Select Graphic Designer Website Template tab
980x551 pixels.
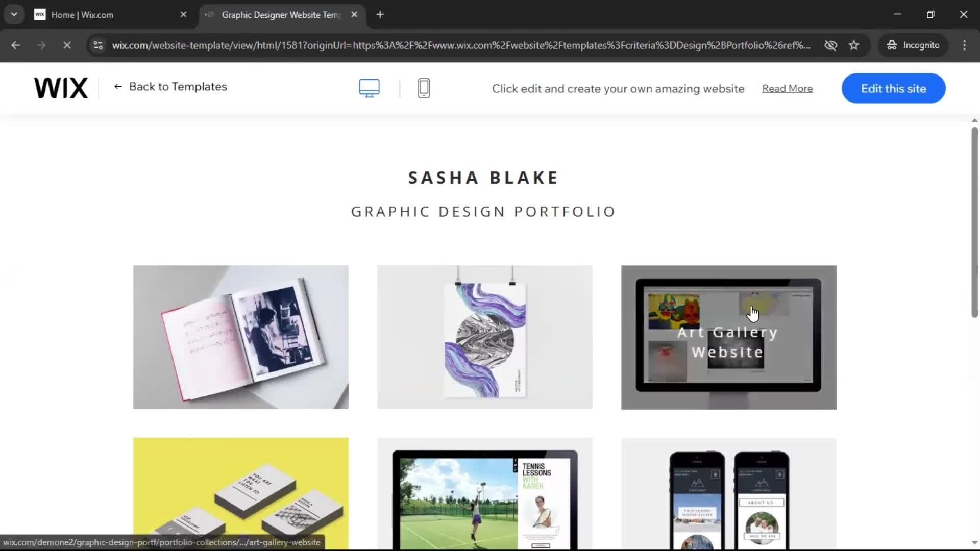pos(281,15)
